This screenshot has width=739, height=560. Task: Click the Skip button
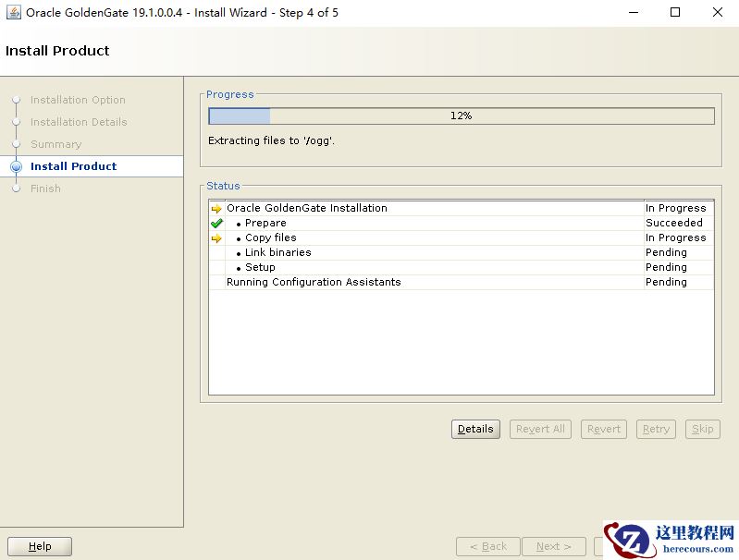(703, 429)
